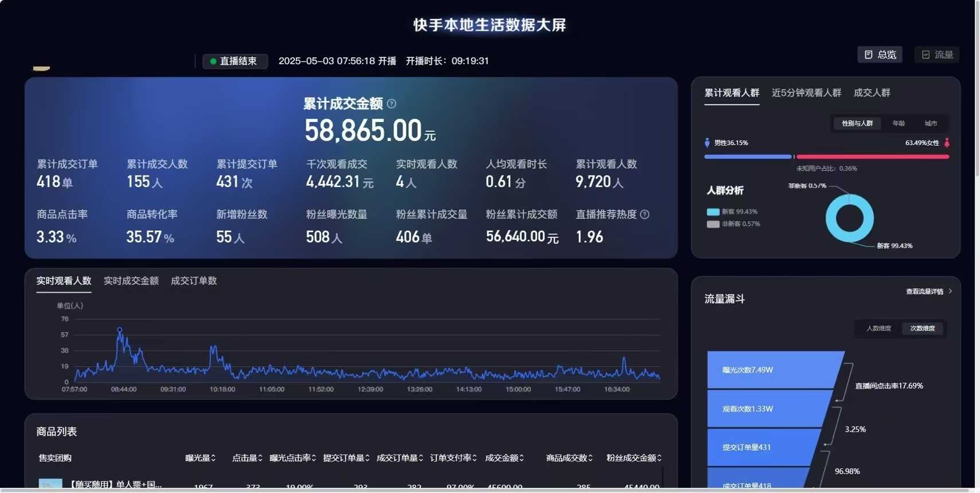
Task: Click the green 直播结束 status dot
Action: click(213, 61)
